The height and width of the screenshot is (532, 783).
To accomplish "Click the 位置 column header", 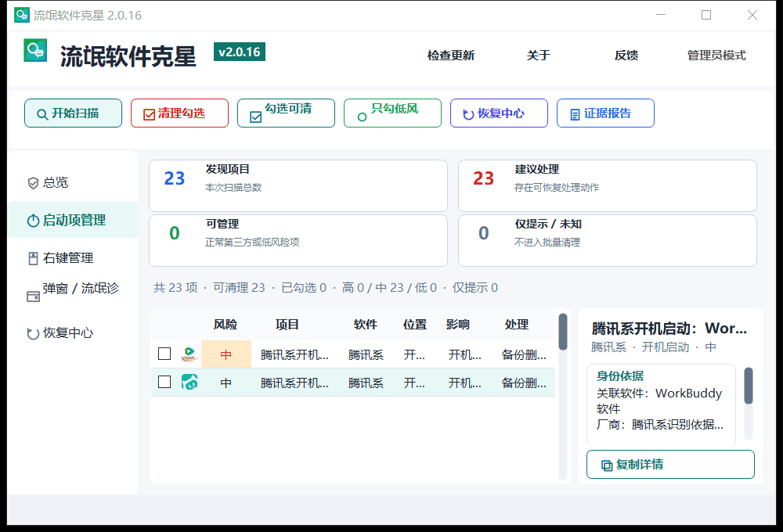I will pyautogui.click(x=414, y=325).
